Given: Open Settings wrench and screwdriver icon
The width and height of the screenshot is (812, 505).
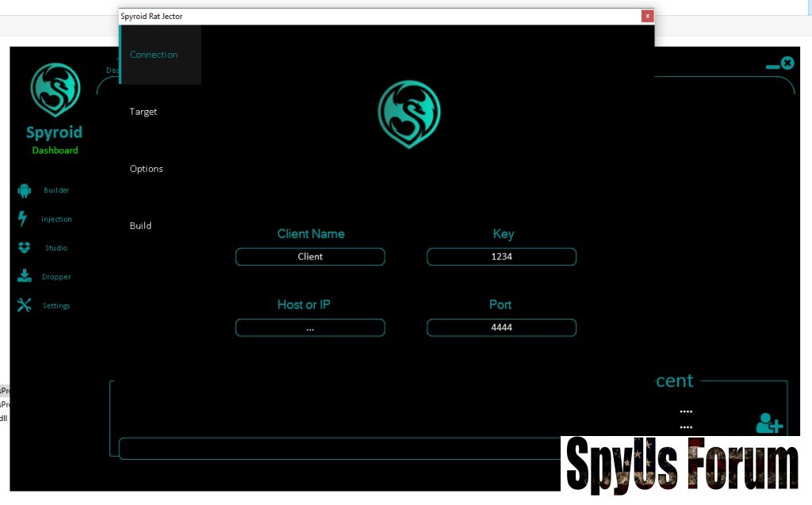Looking at the screenshot, I should tap(24, 305).
